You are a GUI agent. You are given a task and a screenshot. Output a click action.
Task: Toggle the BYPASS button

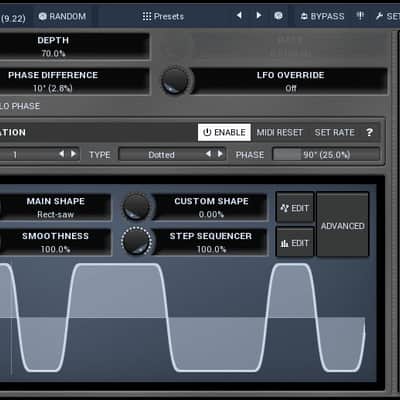point(322,16)
